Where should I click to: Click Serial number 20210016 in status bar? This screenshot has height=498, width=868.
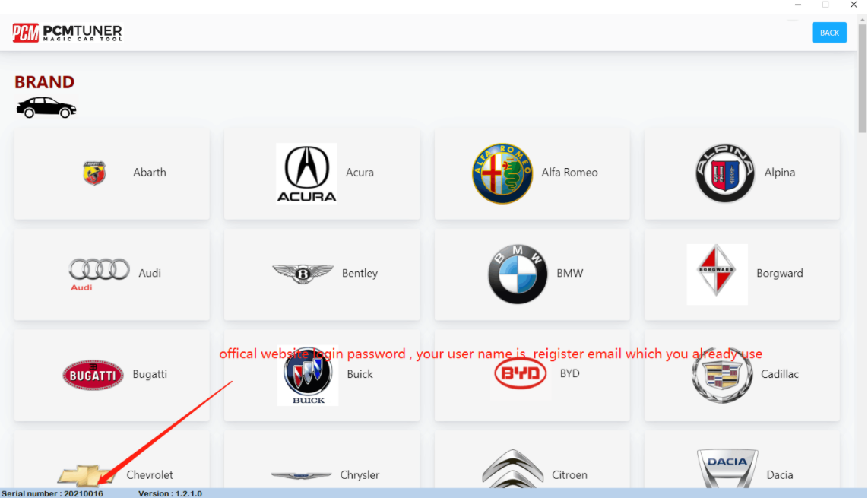pos(52,493)
